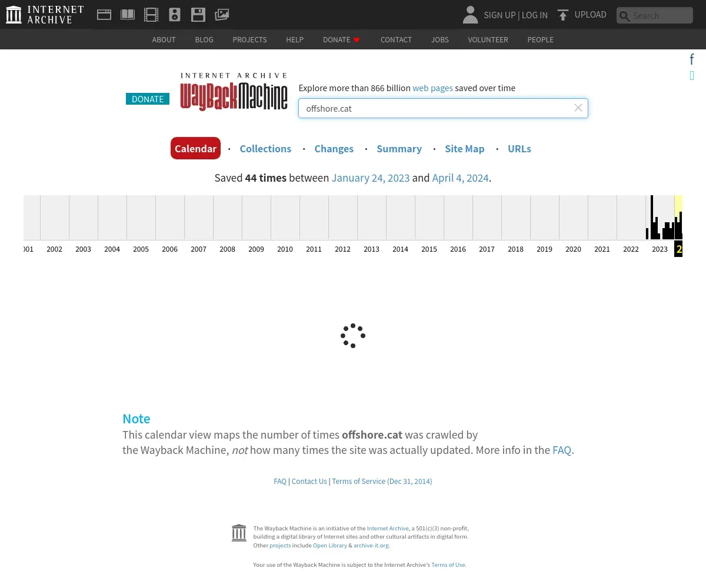Screen dimensions: 706x588
Task: Click the SIGN UP link
Action: (x=499, y=15)
